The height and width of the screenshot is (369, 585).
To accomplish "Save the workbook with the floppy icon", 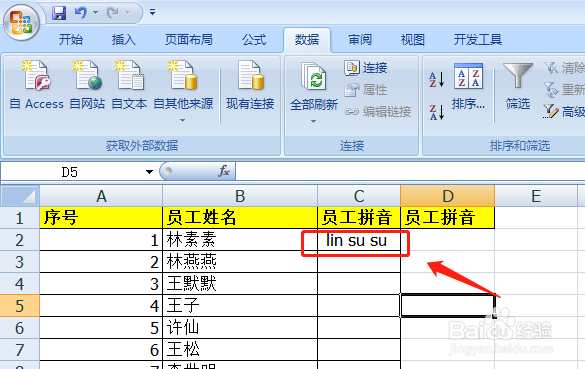I will (59, 13).
